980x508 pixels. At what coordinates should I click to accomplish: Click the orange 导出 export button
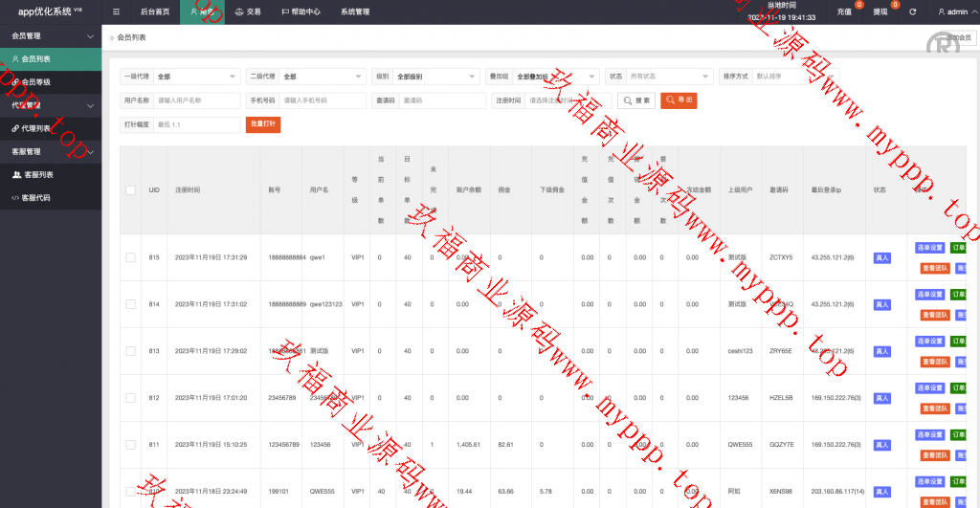[x=679, y=99]
